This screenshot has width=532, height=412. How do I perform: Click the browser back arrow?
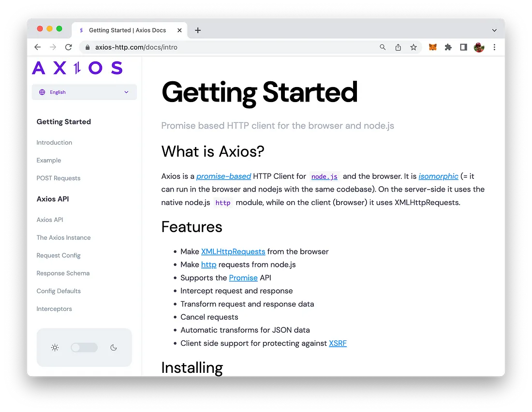point(38,47)
